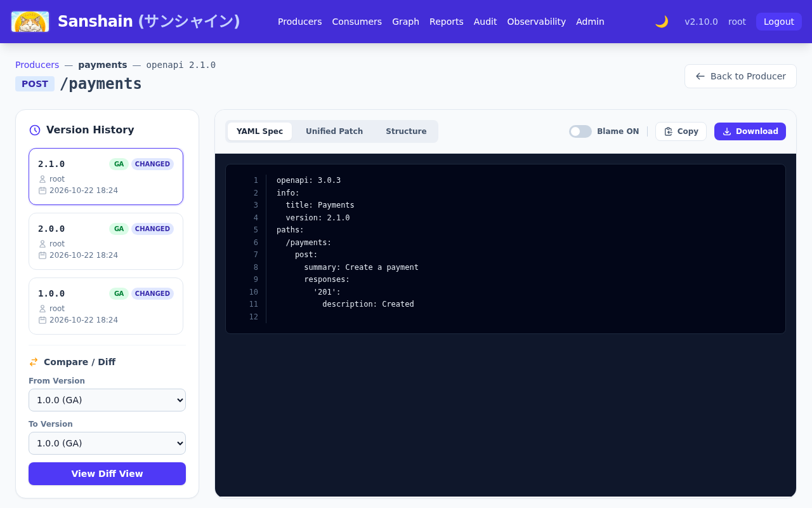Click the v2.10.0 version label
Image resolution: width=812 pixels, height=508 pixels.
click(x=701, y=22)
